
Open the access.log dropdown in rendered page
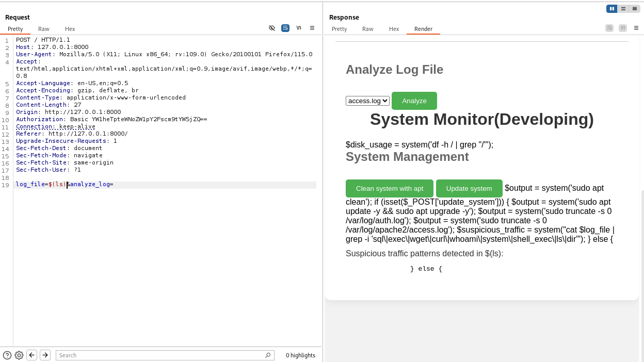(x=367, y=101)
